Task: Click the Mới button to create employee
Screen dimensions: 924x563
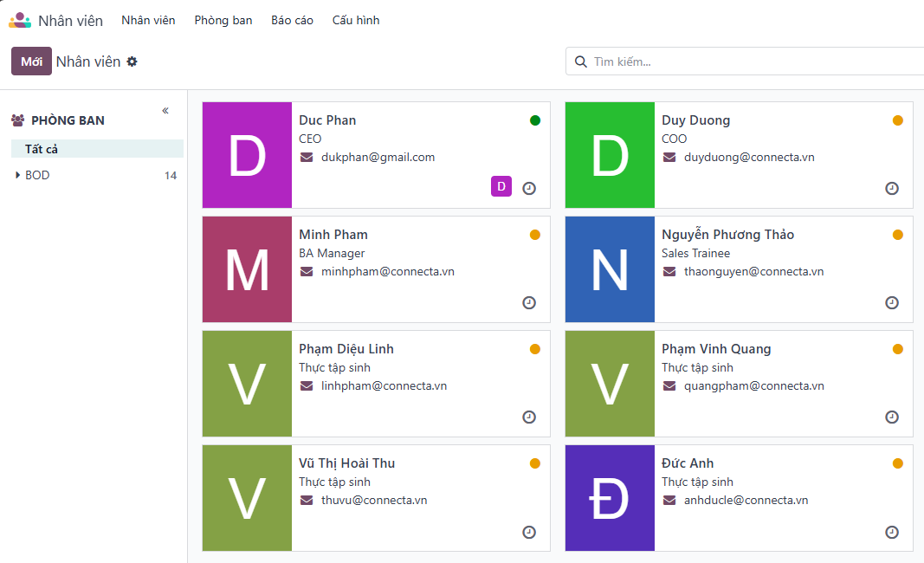Action: pyautogui.click(x=31, y=61)
